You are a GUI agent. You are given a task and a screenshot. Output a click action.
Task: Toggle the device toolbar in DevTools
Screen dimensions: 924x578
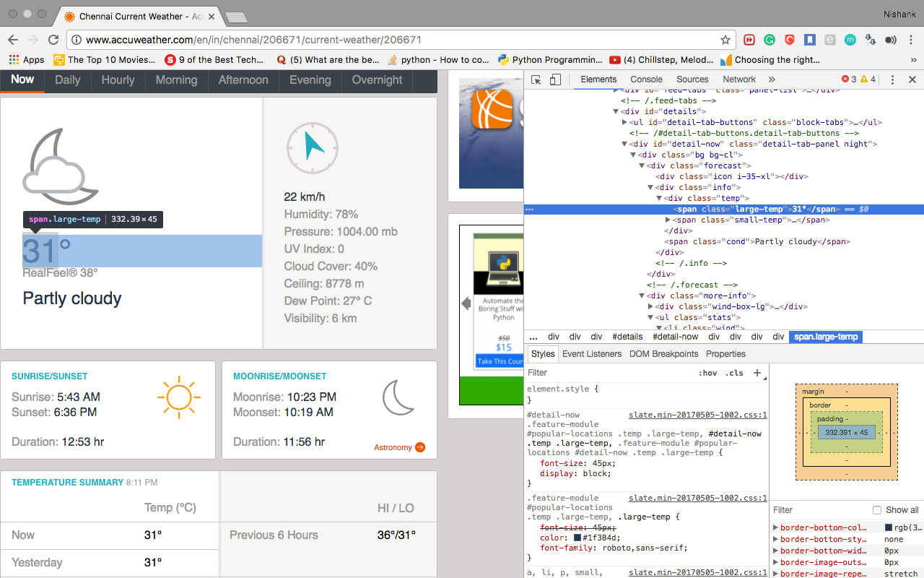555,79
